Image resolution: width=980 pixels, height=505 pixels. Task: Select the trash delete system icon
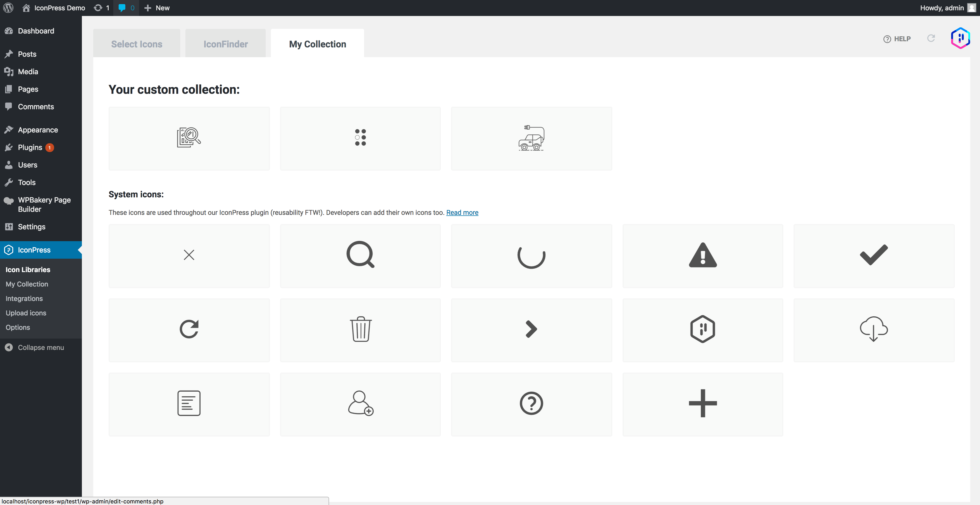click(x=360, y=330)
